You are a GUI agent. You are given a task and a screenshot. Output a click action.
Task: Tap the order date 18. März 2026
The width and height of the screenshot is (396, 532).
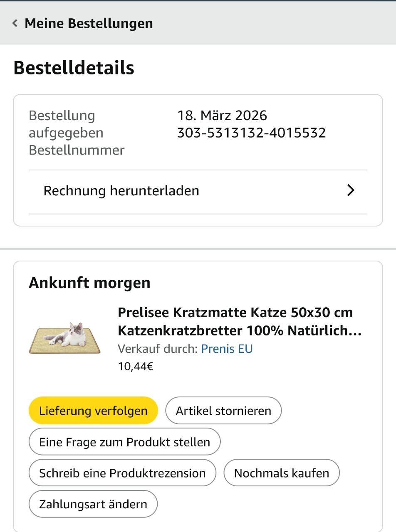tap(222, 115)
